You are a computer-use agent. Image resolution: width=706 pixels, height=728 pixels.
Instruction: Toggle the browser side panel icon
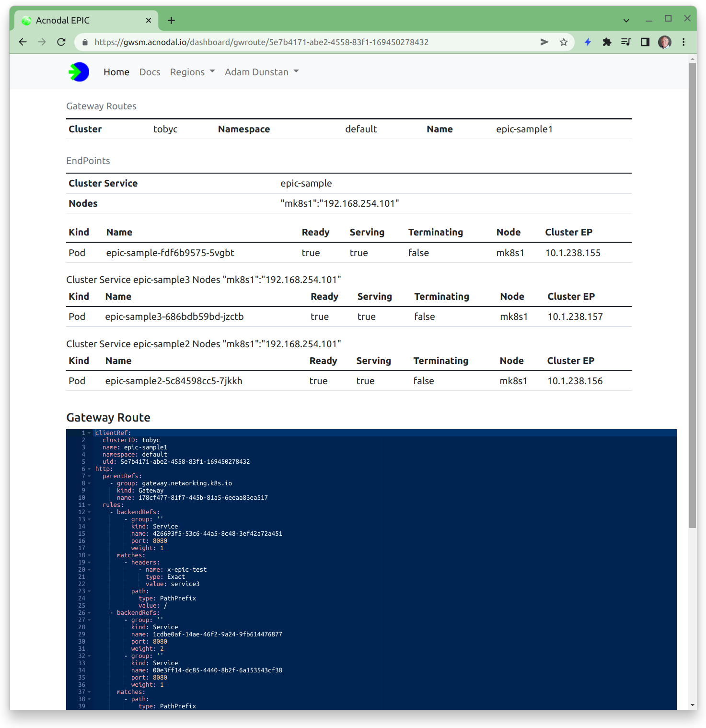(645, 42)
